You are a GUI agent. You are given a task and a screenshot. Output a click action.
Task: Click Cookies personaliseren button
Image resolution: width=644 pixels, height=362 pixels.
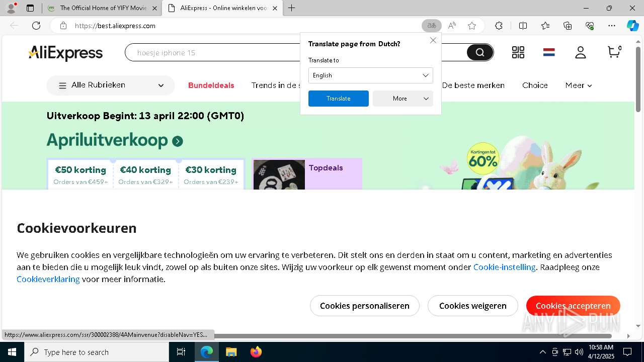(x=365, y=306)
